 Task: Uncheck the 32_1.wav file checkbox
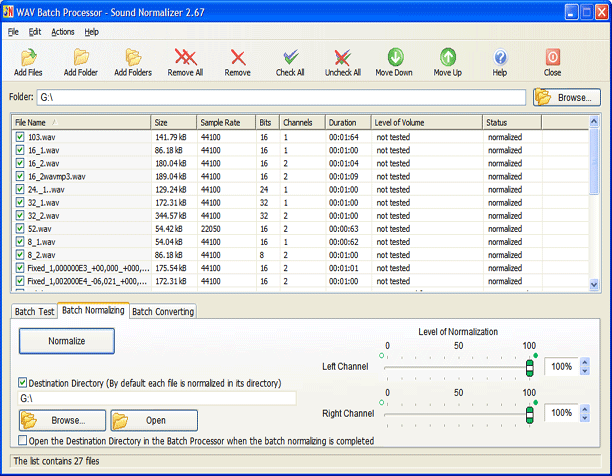point(20,202)
